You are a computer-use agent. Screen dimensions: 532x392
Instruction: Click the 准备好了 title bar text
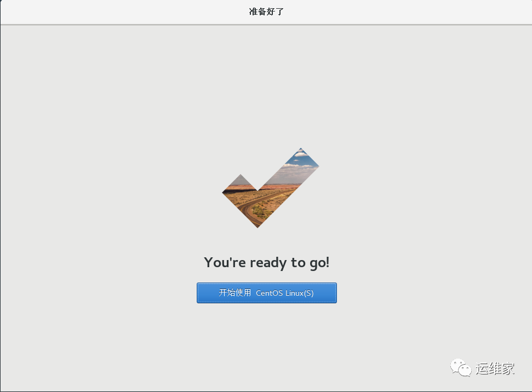[266, 11]
